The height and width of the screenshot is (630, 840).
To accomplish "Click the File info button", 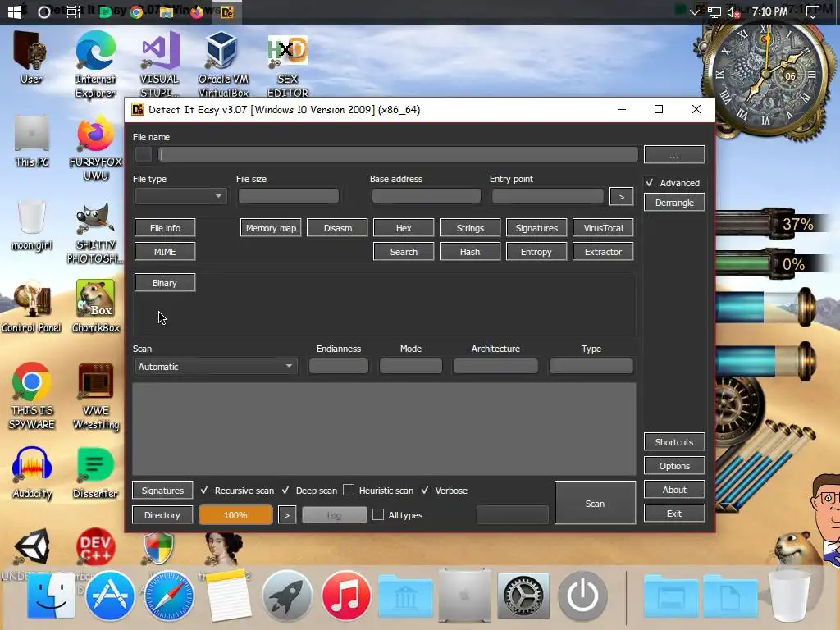I will 165,228.
